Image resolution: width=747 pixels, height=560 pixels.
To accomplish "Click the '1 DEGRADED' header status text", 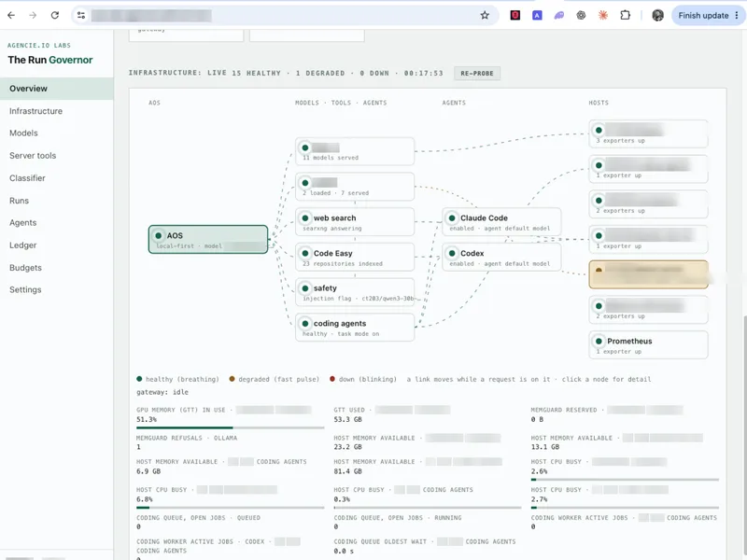I will [320, 73].
